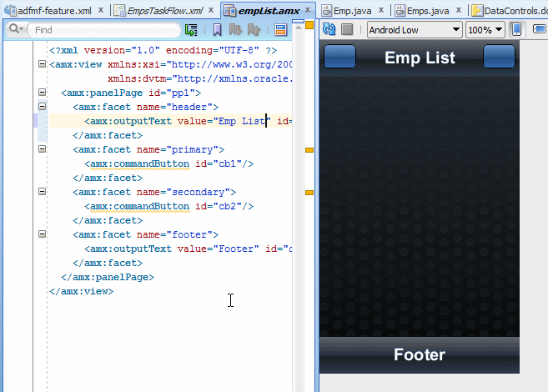Close the Emps.java tab
Viewport: 548px width, 392px height.
[x=459, y=11]
